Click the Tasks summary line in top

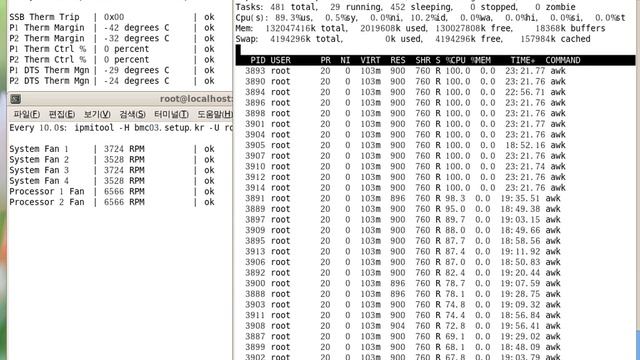click(405, 7)
